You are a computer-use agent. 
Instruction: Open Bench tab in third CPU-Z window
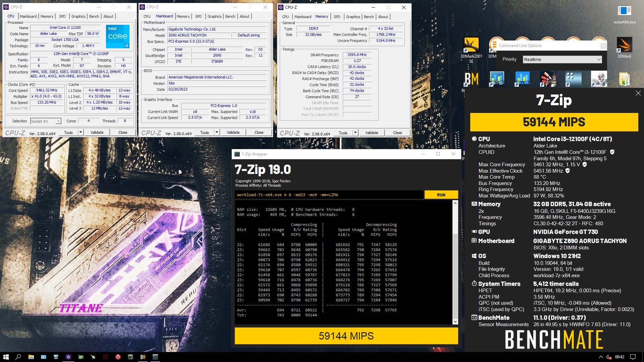[369, 17]
